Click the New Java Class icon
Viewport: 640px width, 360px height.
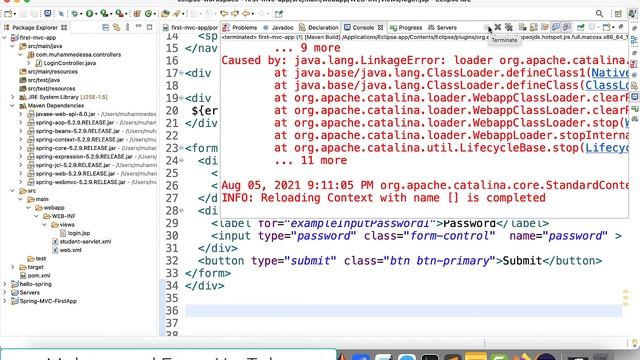pos(148,14)
